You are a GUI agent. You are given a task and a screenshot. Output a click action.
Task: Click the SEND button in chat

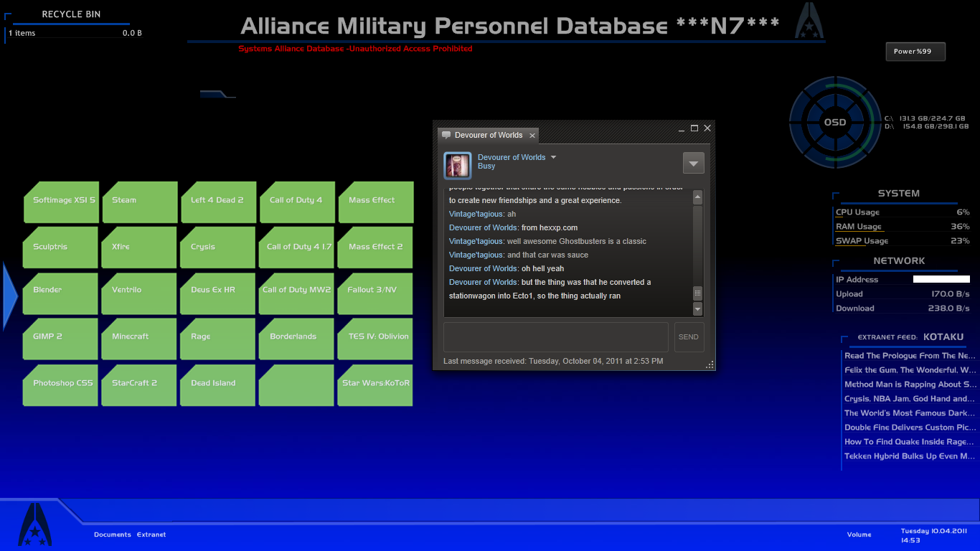pyautogui.click(x=689, y=336)
